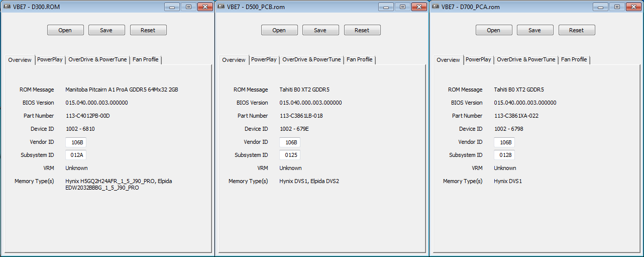Select Overview tab in D500_PCB.rom window
This screenshot has height=257, width=644.
[234, 59]
